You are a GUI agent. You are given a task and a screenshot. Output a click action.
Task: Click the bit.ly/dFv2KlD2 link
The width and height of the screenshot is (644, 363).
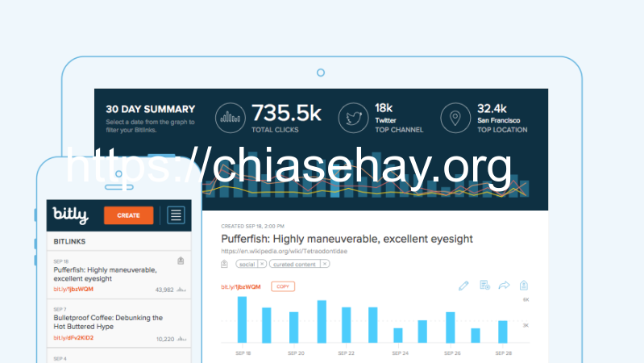[x=73, y=337]
